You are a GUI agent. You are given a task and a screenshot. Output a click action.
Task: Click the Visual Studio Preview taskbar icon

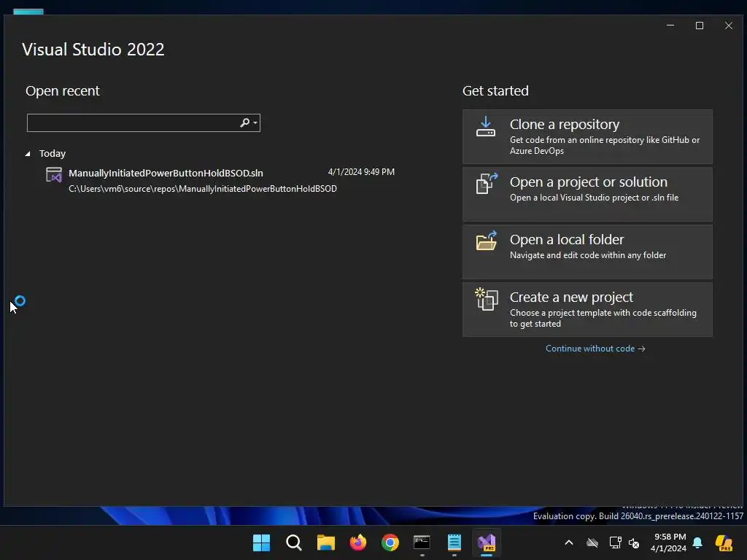click(487, 542)
